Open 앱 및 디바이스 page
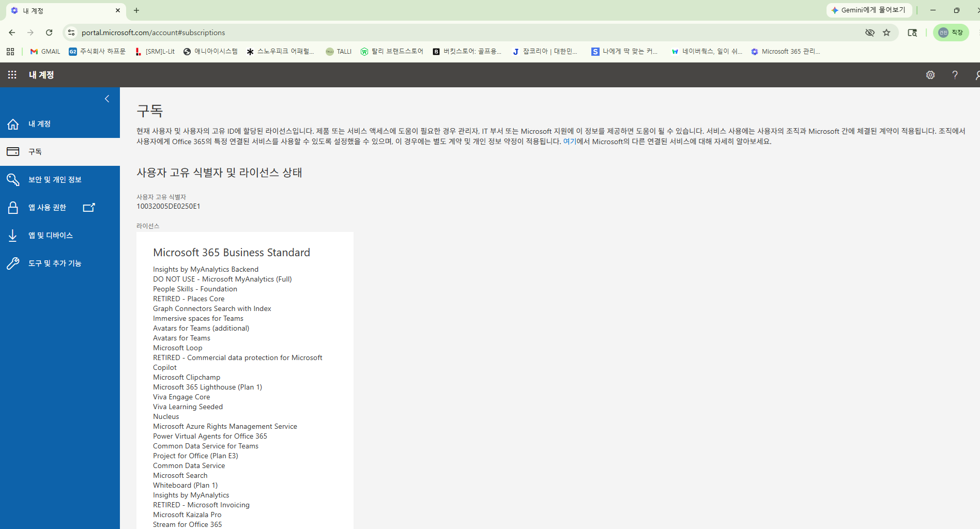The width and height of the screenshot is (980, 529). 60,236
